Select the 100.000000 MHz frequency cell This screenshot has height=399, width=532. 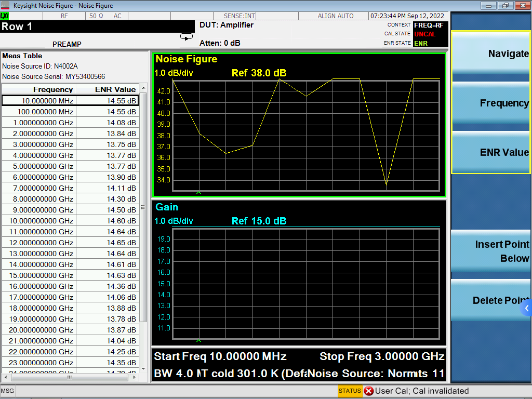[x=39, y=112]
